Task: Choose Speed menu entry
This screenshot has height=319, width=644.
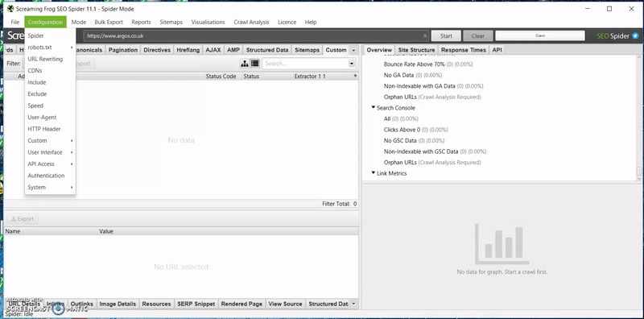Action: click(x=50, y=106)
